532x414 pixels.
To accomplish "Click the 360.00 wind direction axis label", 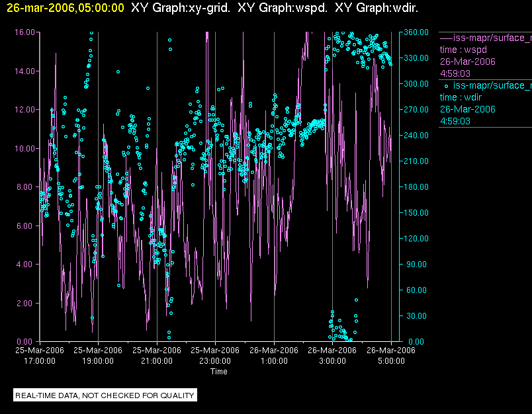I will click(416, 32).
